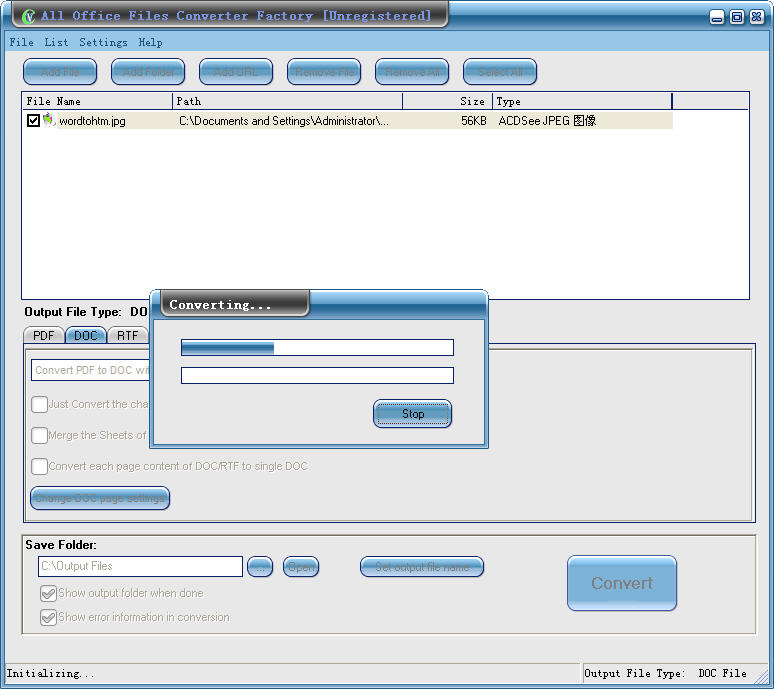Toggle Convert each page content to single DOC
Image resolution: width=774 pixels, height=689 pixels.
(x=39, y=466)
